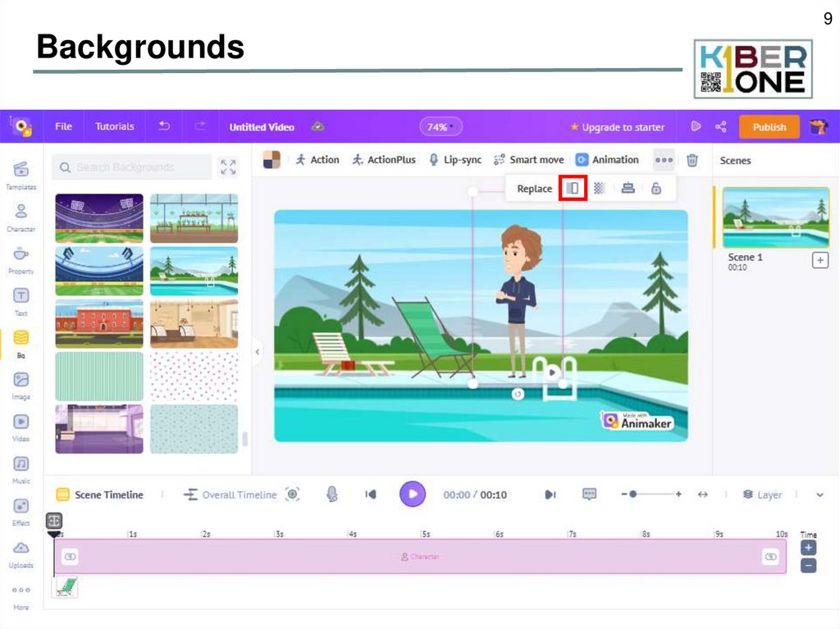Viewport: 840px width, 629px height.
Task: Expand the backgrounds panel to fullscreen
Action: pyautogui.click(x=228, y=167)
